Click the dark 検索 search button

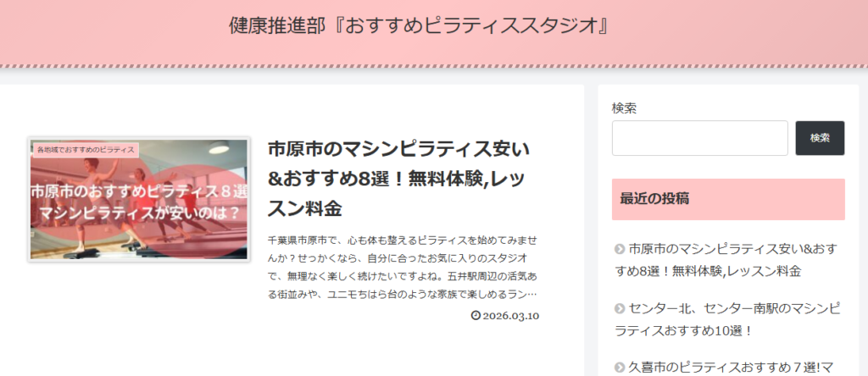tap(820, 138)
